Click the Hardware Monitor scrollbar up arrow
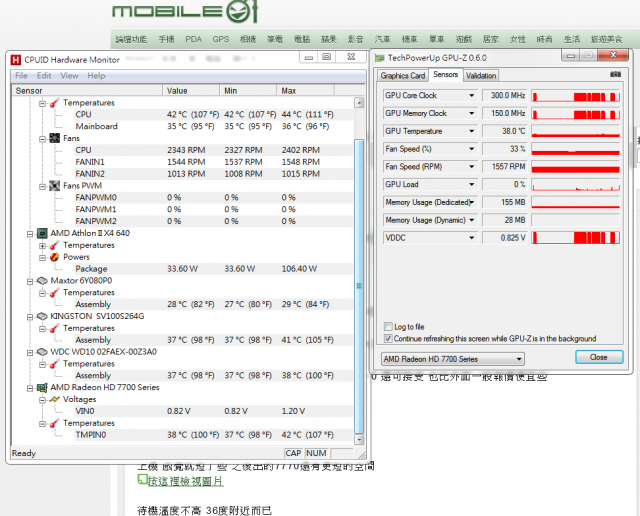The height and width of the screenshot is (516, 640). point(359,102)
